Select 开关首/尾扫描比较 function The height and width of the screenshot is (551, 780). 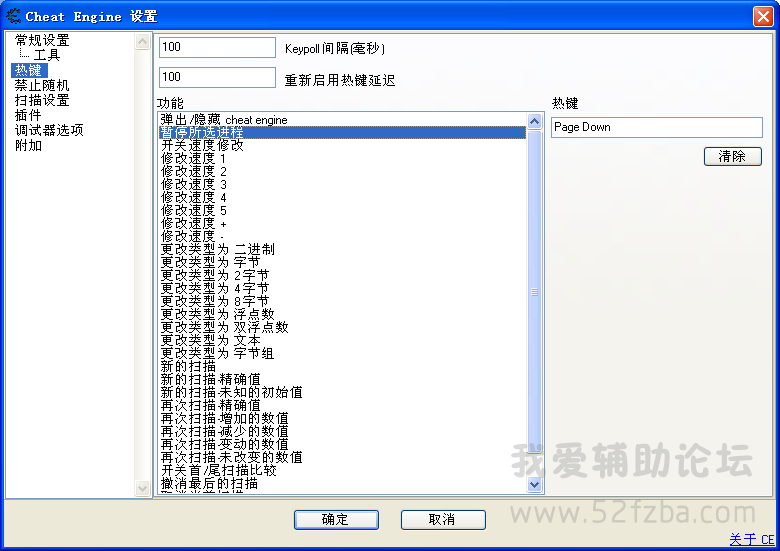[x=342, y=470]
